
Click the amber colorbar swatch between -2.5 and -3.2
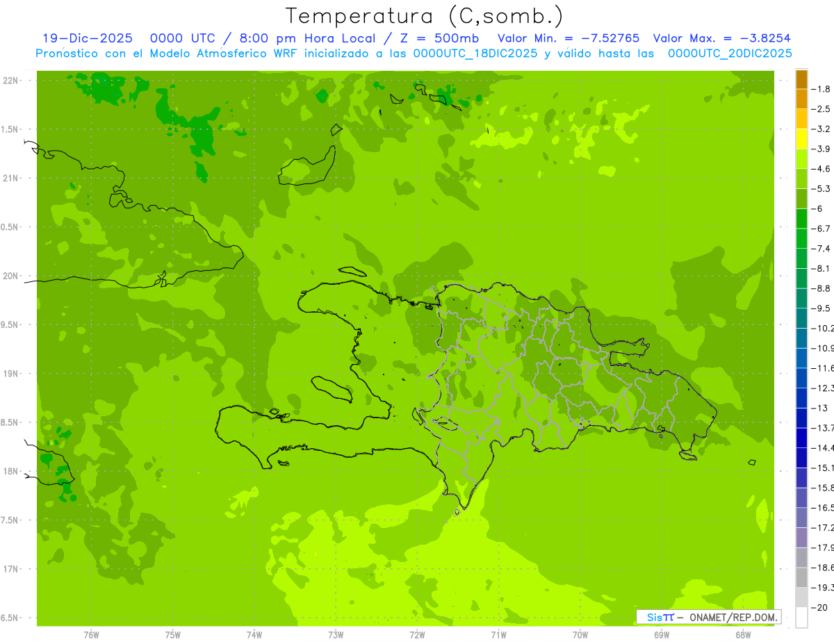[801, 119]
